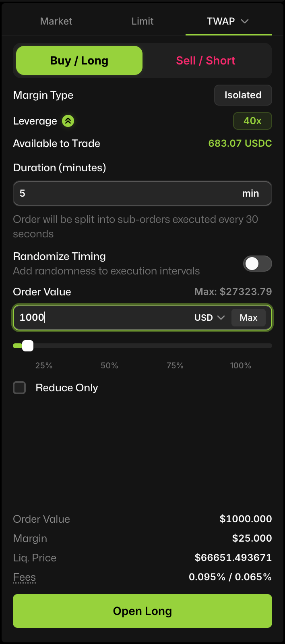
Task: Select the Buy / Long side
Action: tap(79, 60)
